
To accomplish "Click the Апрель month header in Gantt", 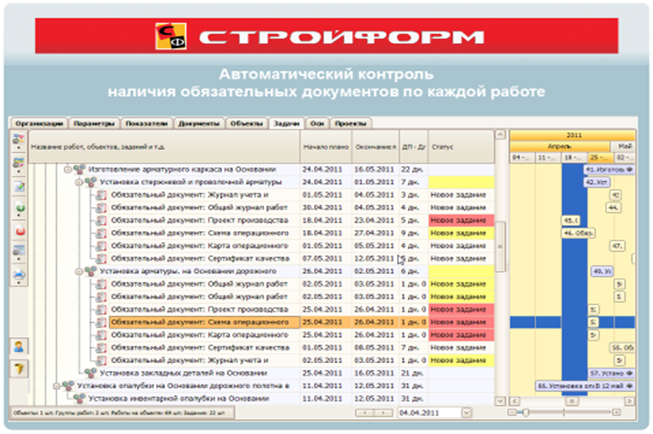I will (x=559, y=147).
